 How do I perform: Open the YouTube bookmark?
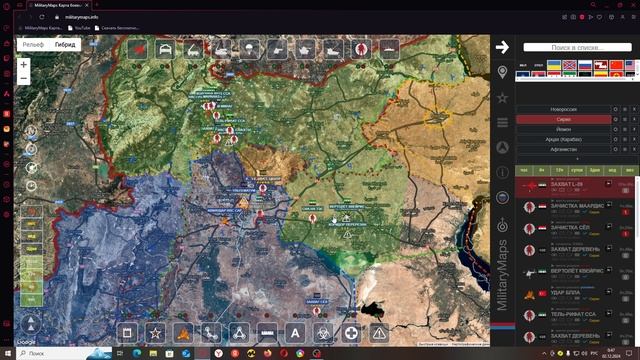[x=79, y=28]
